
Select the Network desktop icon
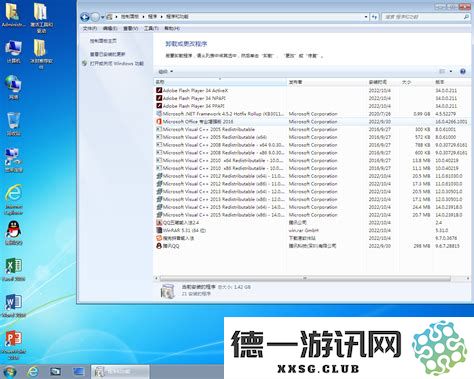click(13, 87)
